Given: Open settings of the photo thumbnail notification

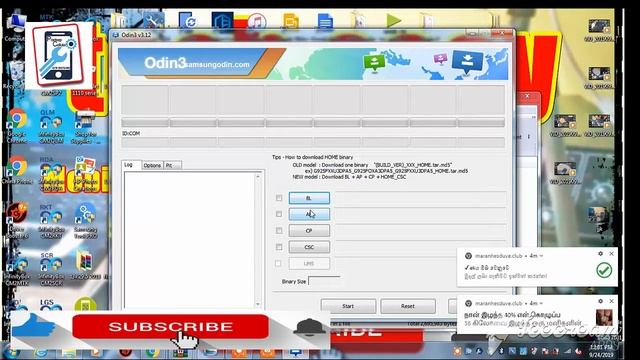Looking at the screenshot, I should [x=600, y=301].
